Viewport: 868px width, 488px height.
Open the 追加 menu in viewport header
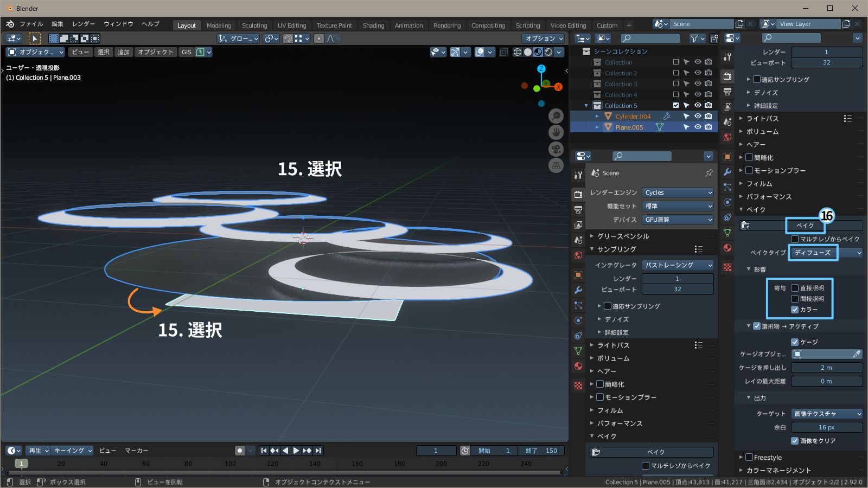[x=124, y=52]
